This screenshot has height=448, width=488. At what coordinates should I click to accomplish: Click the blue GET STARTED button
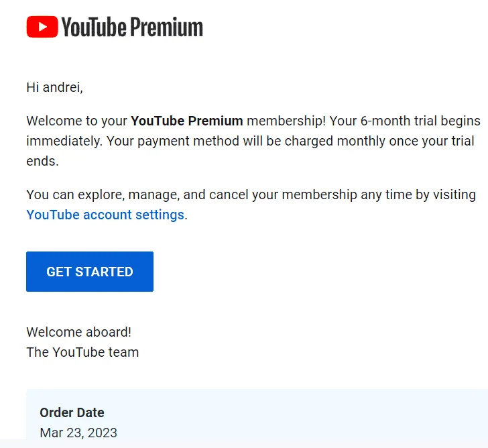click(90, 272)
